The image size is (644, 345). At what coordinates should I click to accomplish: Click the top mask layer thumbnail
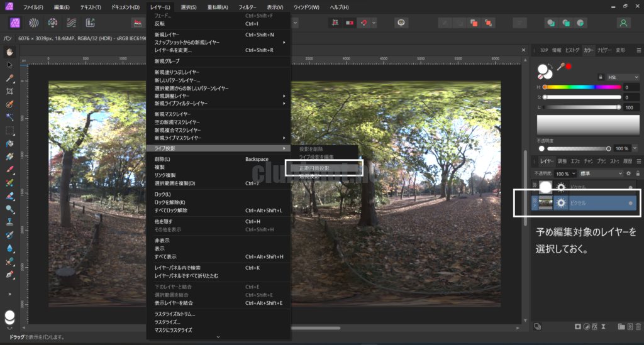click(x=545, y=187)
